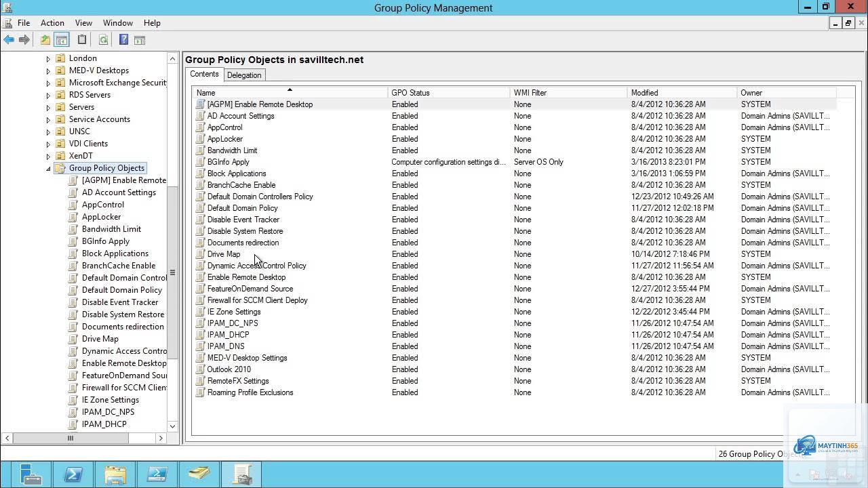
Task: Sort by the Owner column header
Action: [x=787, y=93]
